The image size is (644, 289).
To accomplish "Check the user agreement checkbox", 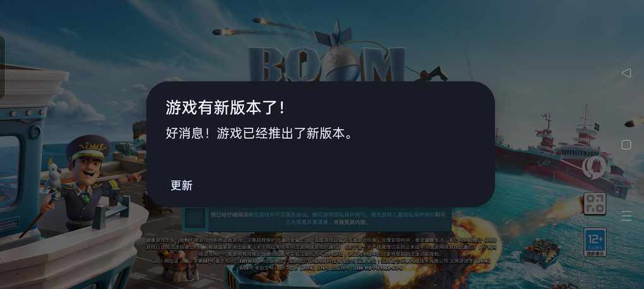I will coord(194,218).
